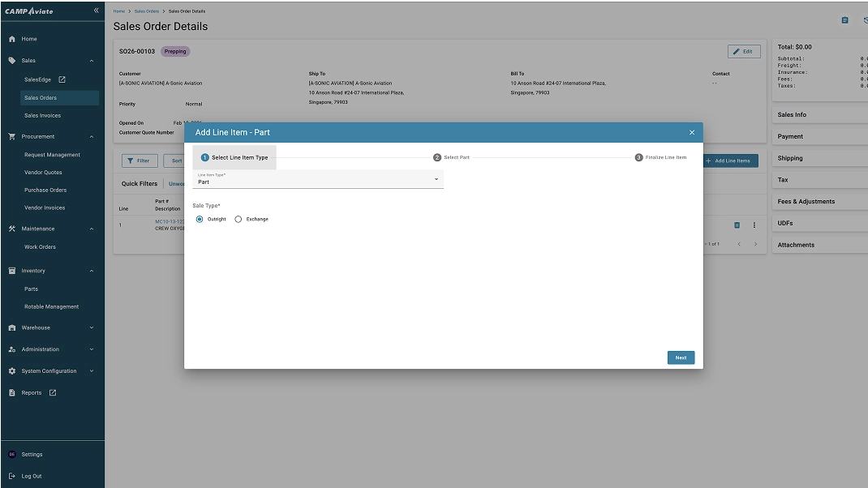The image size is (868, 488).
Task: Go to next page of line items
Action: click(x=755, y=244)
